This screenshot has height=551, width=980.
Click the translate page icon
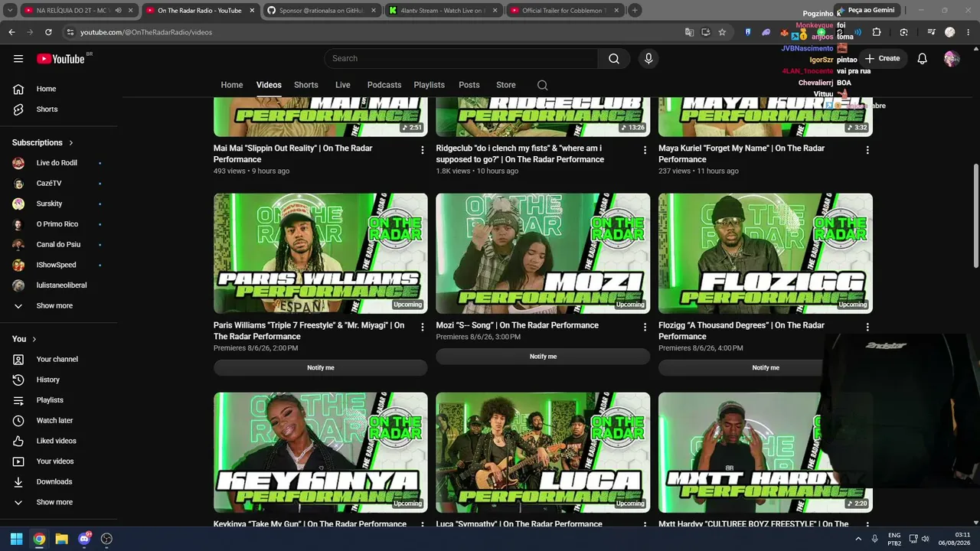click(x=690, y=32)
